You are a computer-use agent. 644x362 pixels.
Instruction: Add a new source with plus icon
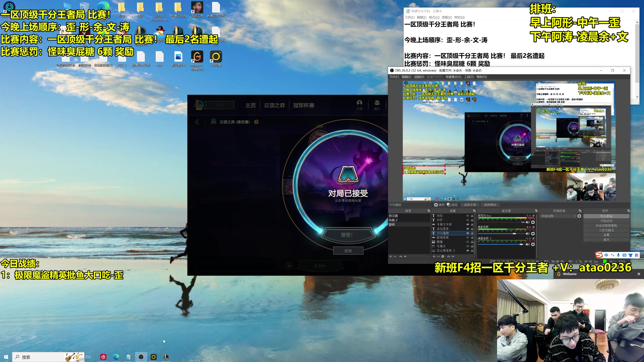pos(434,256)
